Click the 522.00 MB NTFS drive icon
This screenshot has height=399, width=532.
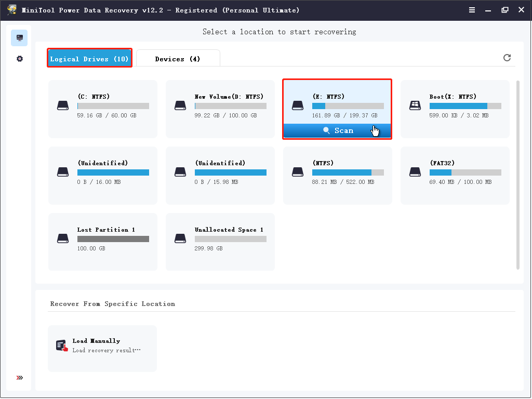(298, 172)
